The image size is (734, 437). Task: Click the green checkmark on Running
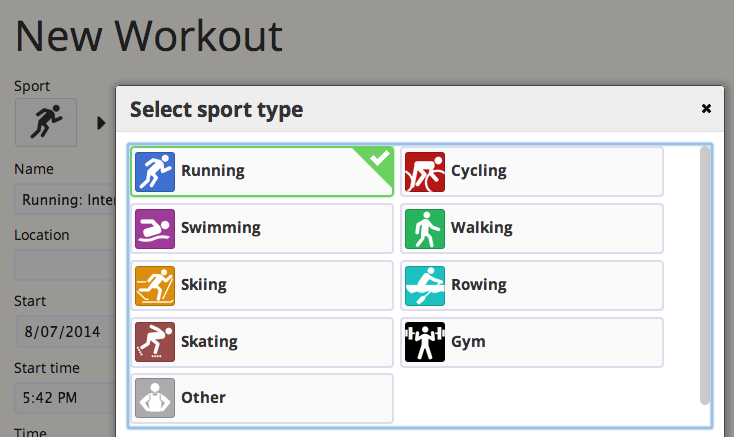379,158
